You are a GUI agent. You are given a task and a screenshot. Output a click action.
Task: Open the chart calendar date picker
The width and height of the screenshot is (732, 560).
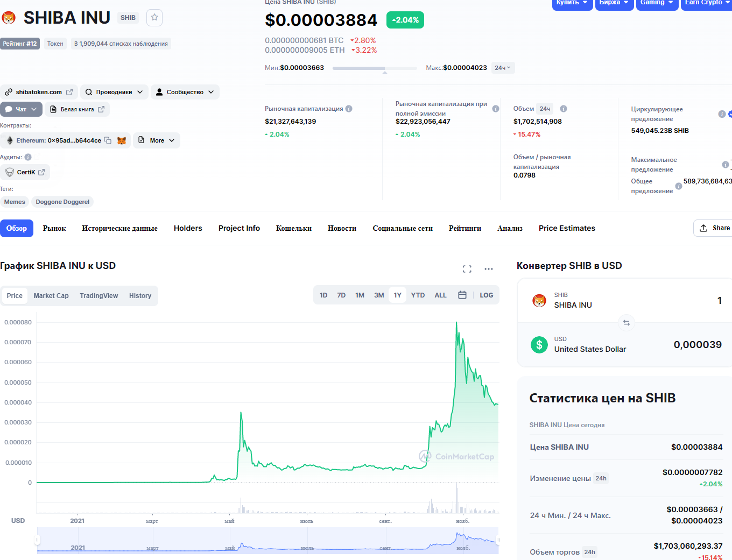(462, 295)
